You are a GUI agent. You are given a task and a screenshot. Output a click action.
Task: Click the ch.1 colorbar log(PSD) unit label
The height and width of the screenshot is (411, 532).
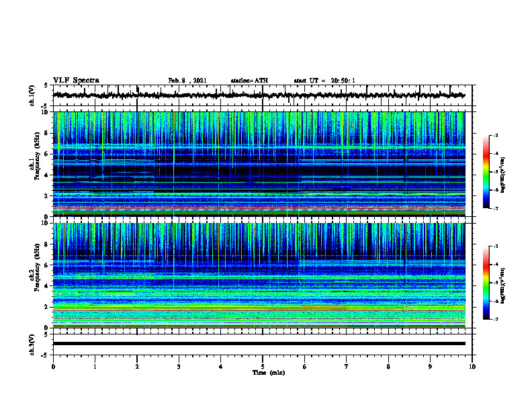coord(503,175)
